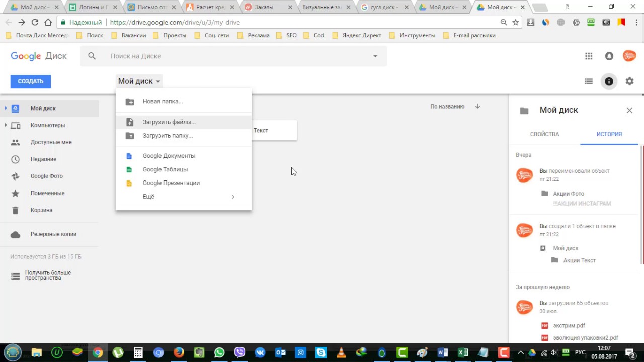Open Акции Фото folder in history
Viewport: 644px width, 362px height.
click(x=569, y=194)
